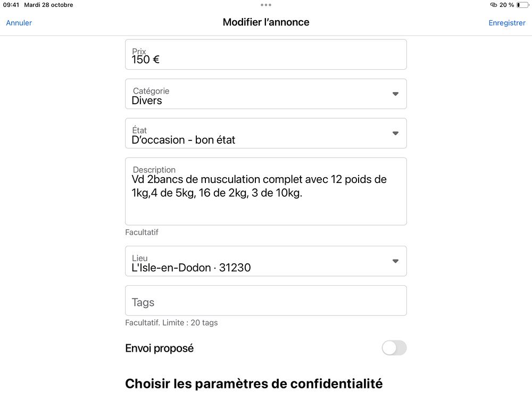Click the chevron on the Catégorie field

[x=395, y=94]
